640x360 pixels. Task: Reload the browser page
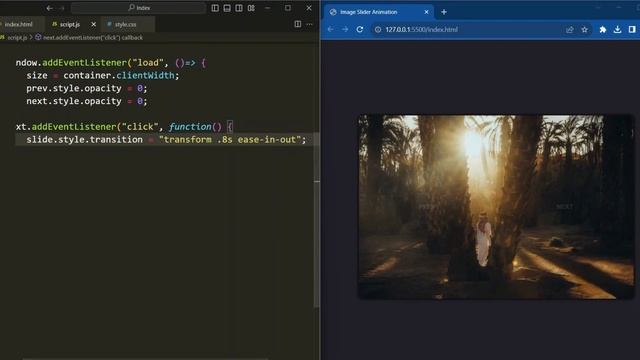(360, 29)
